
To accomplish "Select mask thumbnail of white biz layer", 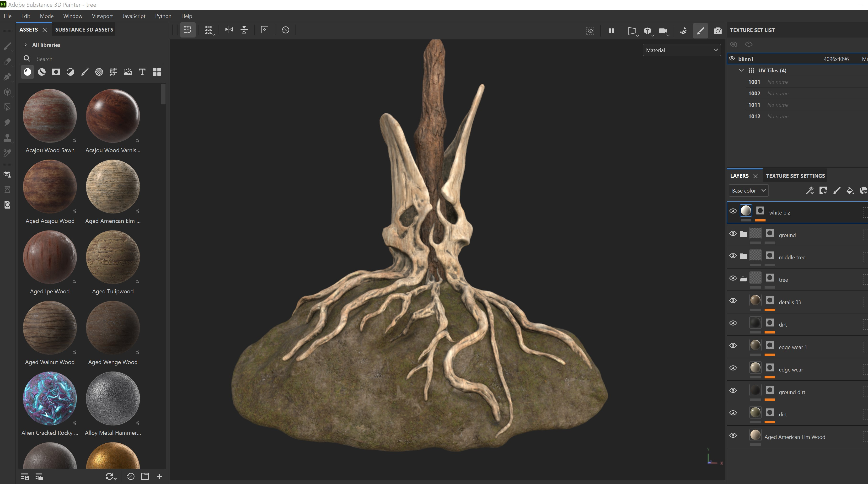I will (760, 211).
